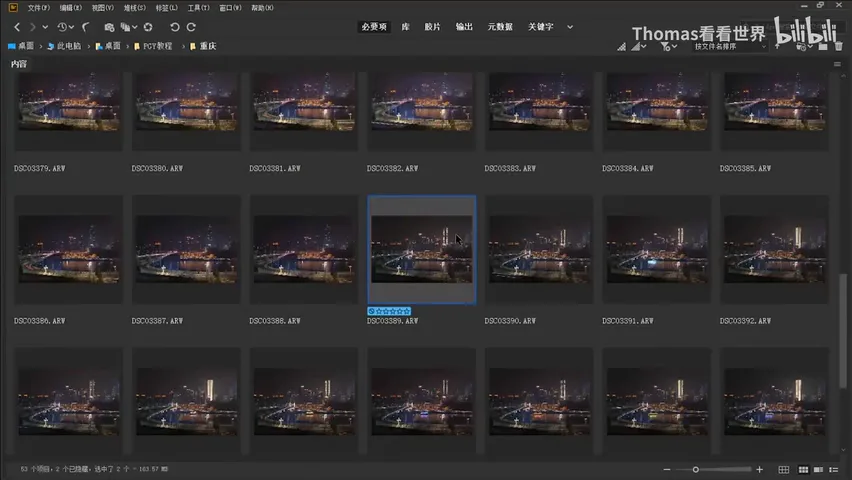The image size is (852, 480).
Task: Select thumbnail DSC03385.ARW
Action: [774, 103]
